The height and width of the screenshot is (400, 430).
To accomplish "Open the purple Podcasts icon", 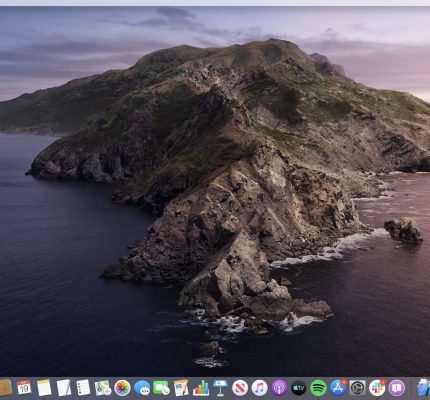I will coord(279,388).
